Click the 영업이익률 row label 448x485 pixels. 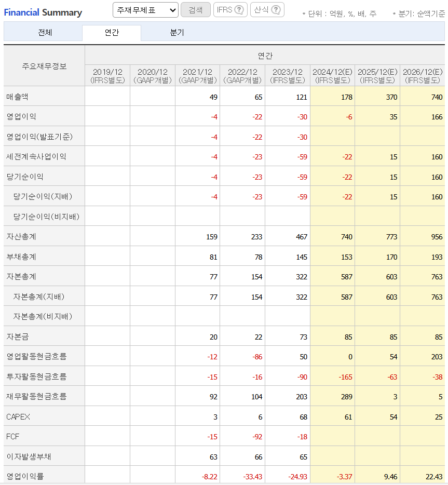tap(25, 476)
